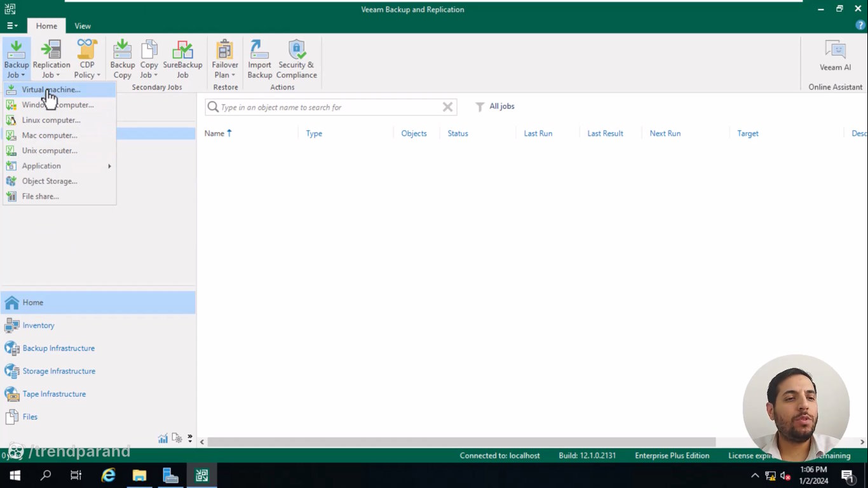Viewport: 868px width, 488px height.
Task: Click the Enterprise Plus Edition status text
Action: [672, 456]
